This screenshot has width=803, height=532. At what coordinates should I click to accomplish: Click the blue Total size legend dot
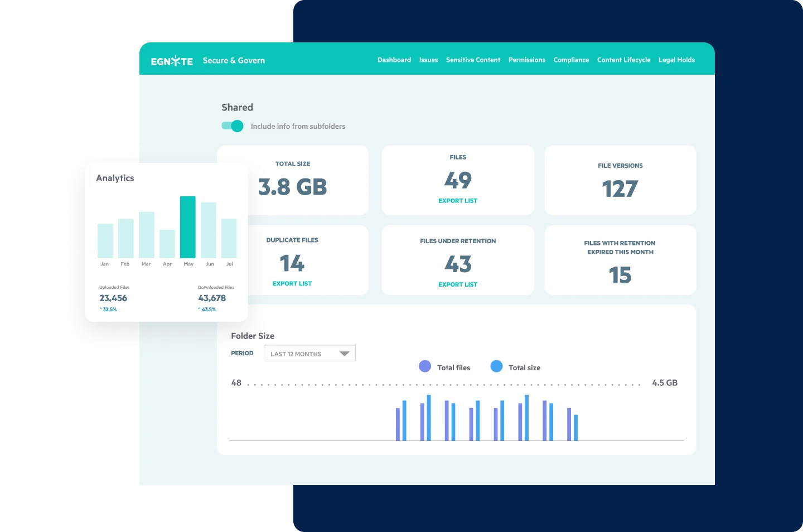coord(496,366)
